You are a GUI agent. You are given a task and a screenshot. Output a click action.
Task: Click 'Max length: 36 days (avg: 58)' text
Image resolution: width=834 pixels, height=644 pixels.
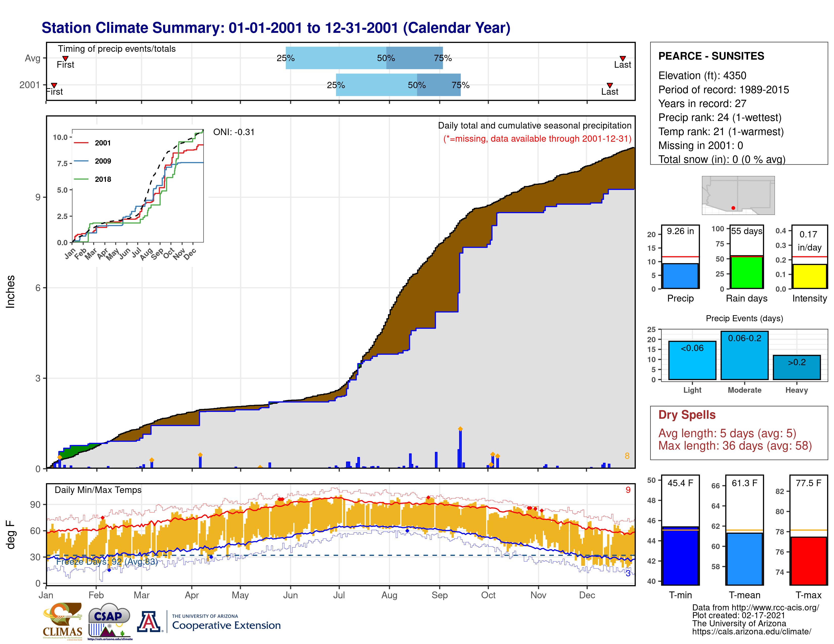point(735,445)
